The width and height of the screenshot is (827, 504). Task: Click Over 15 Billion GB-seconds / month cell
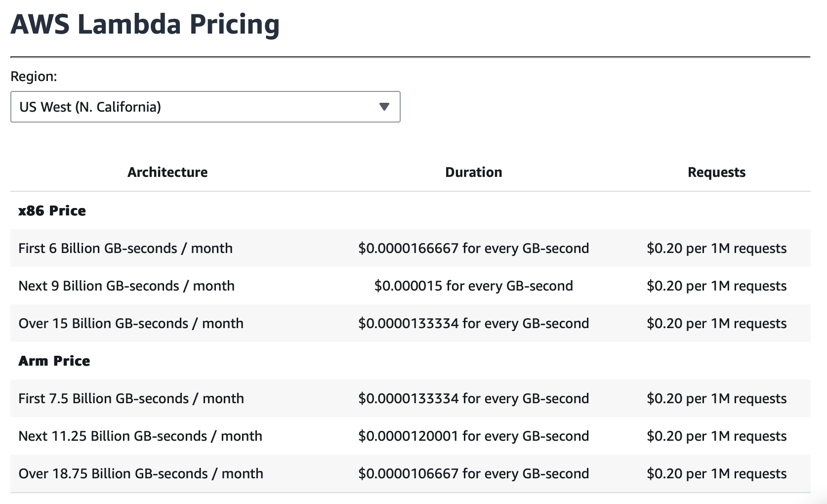131,323
